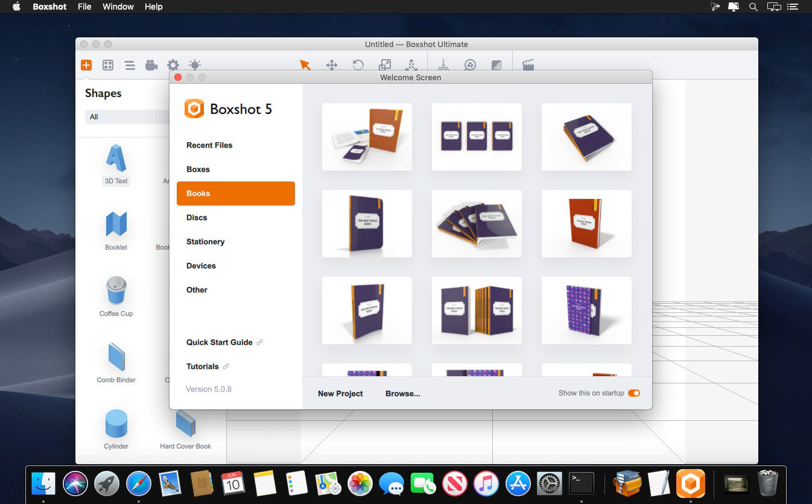Click the dotted-triangle tool icon
This screenshot has width=812, height=504.
[x=411, y=65]
